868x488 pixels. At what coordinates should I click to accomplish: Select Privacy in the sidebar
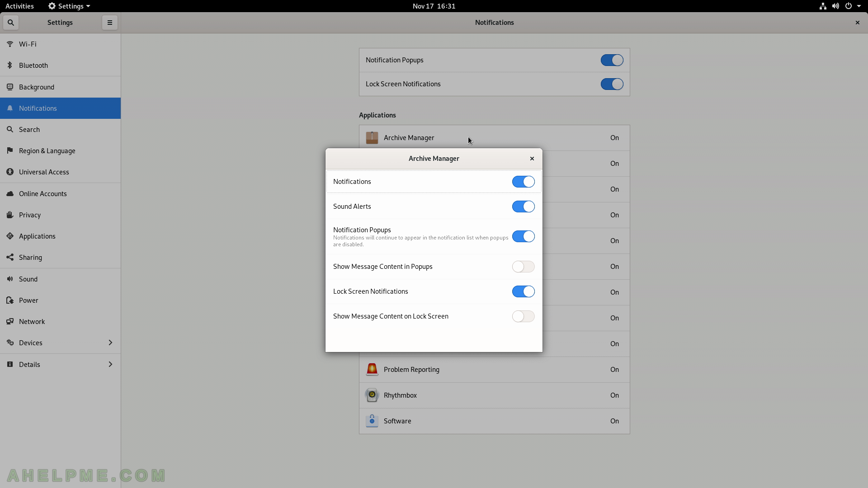(61, 215)
